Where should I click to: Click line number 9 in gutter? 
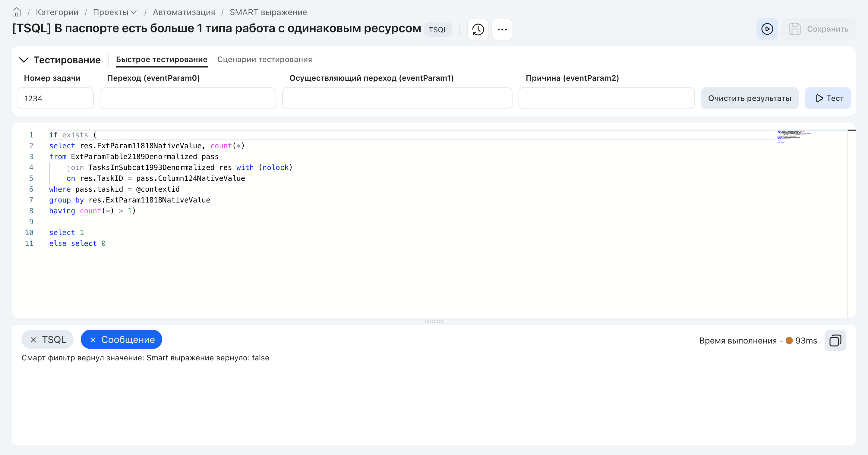[x=31, y=221]
